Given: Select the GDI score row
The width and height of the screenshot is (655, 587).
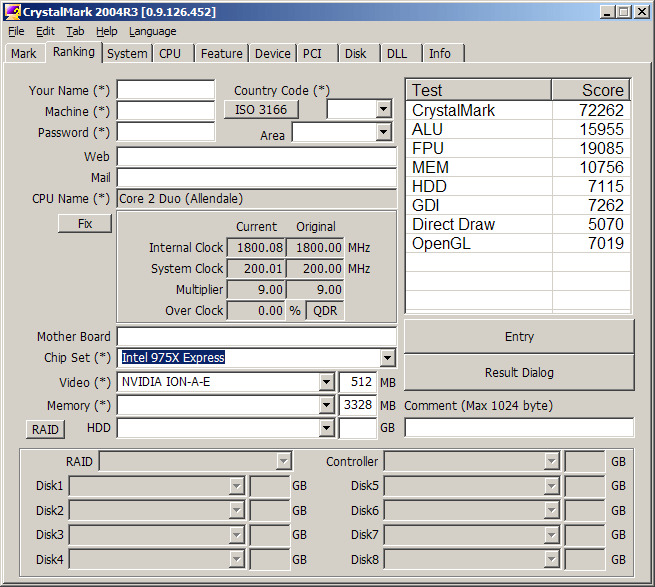Looking at the screenshot, I should coord(518,205).
